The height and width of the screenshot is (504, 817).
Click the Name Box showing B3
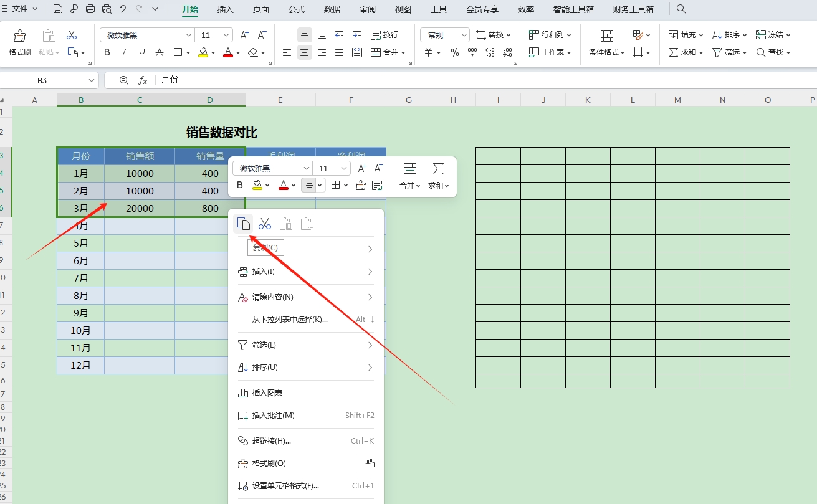(x=49, y=80)
